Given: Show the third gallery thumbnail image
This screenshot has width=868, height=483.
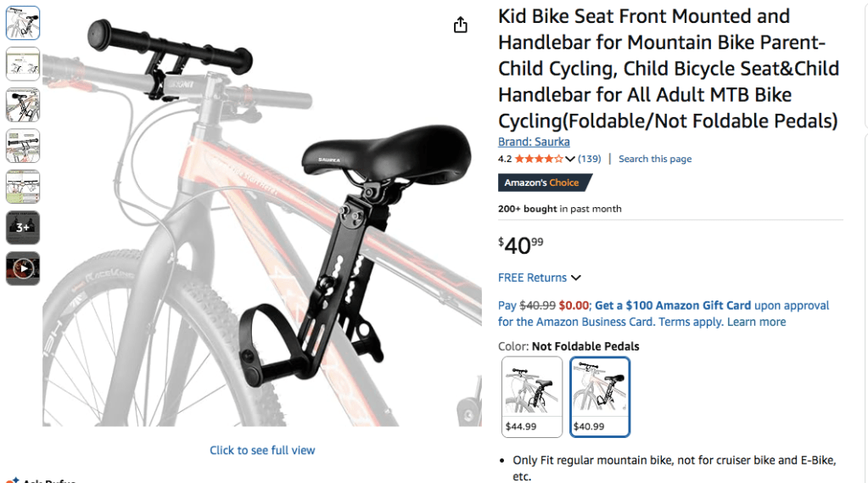Looking at the screenshot, I should [x=23, y=104].
